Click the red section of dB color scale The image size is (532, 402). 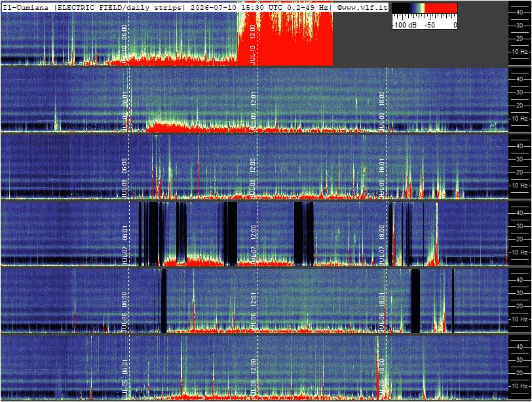pos(441,8)
